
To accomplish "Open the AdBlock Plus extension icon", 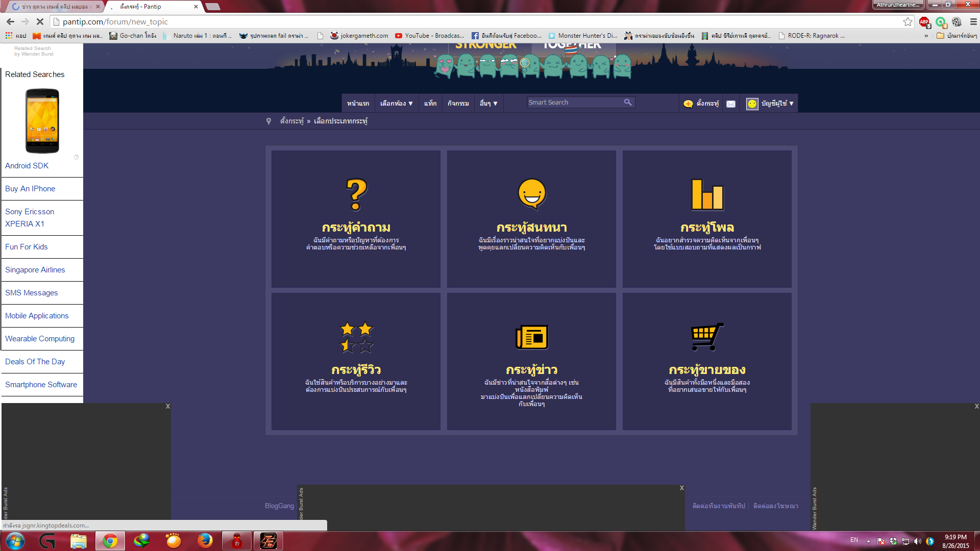I will (x=924, y=22).
